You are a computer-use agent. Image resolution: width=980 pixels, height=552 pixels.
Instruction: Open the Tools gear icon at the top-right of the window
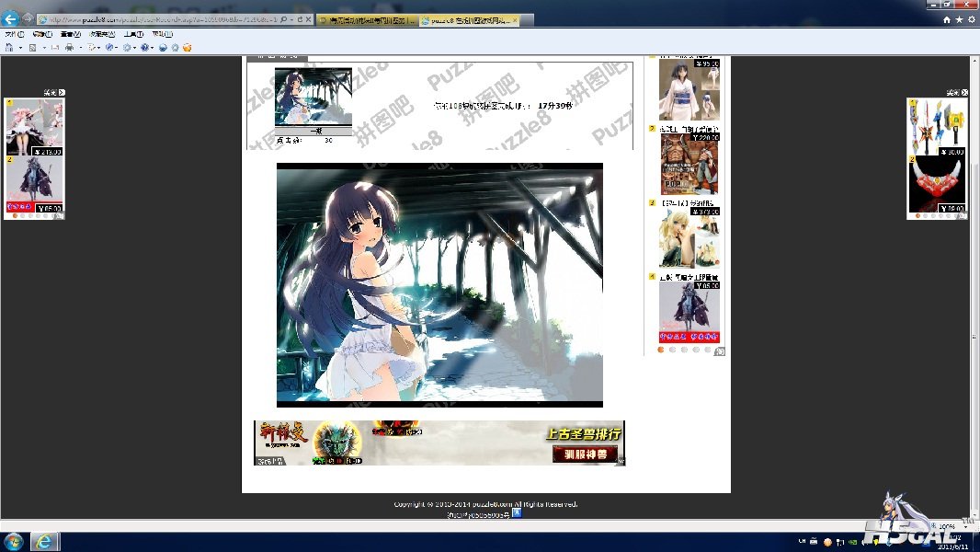tap(971, 20)
